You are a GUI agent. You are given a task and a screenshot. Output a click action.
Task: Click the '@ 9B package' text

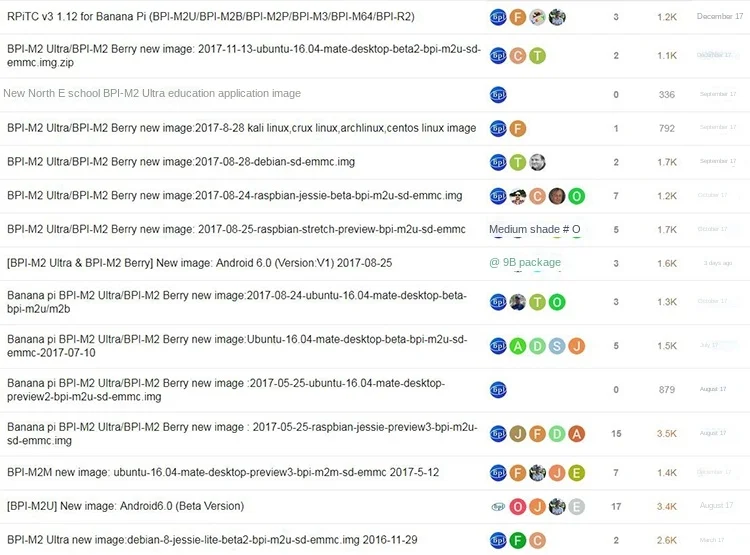coord(525,263)
